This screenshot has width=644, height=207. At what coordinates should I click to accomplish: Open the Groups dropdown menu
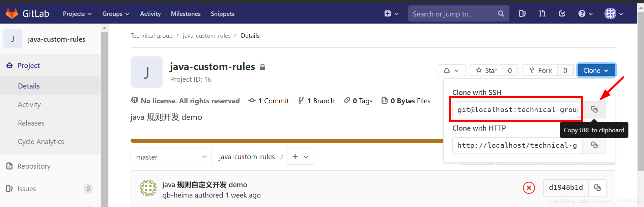116,14
